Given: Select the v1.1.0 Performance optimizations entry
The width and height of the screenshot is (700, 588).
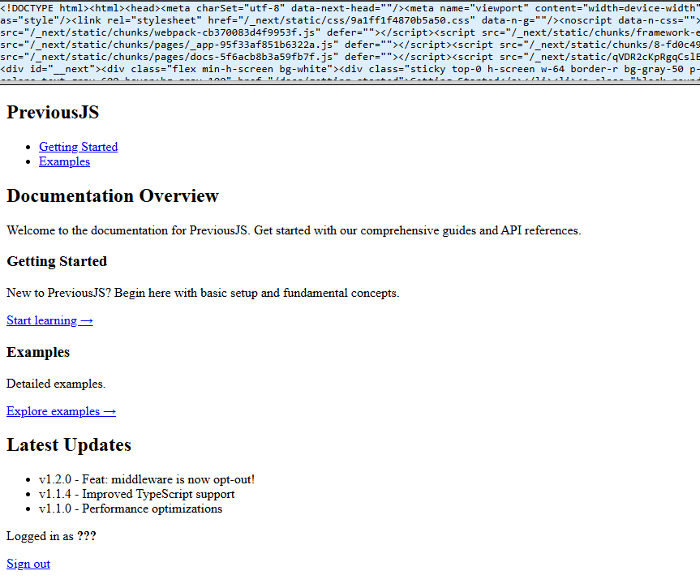Looking at the screenshot, I should [x=130, y=509].
